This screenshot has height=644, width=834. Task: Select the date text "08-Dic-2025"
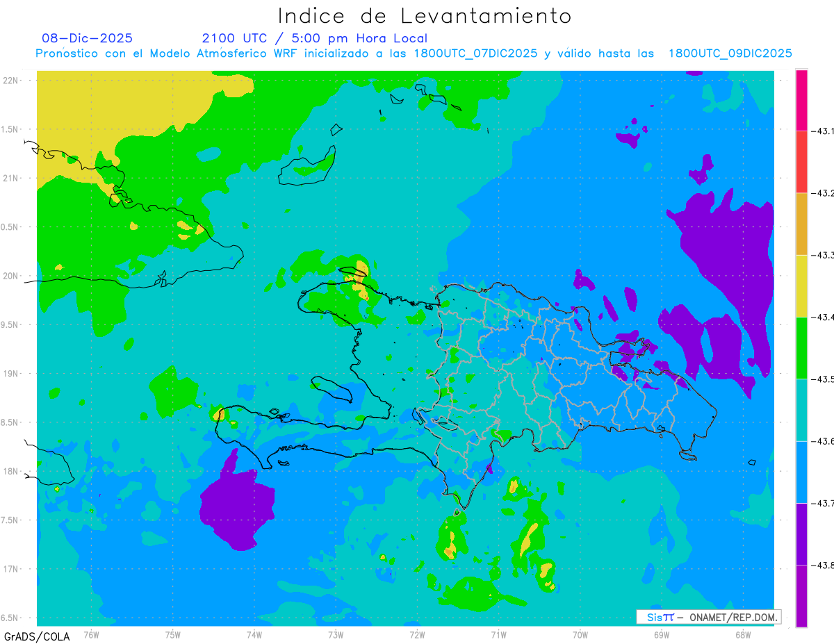88,38
